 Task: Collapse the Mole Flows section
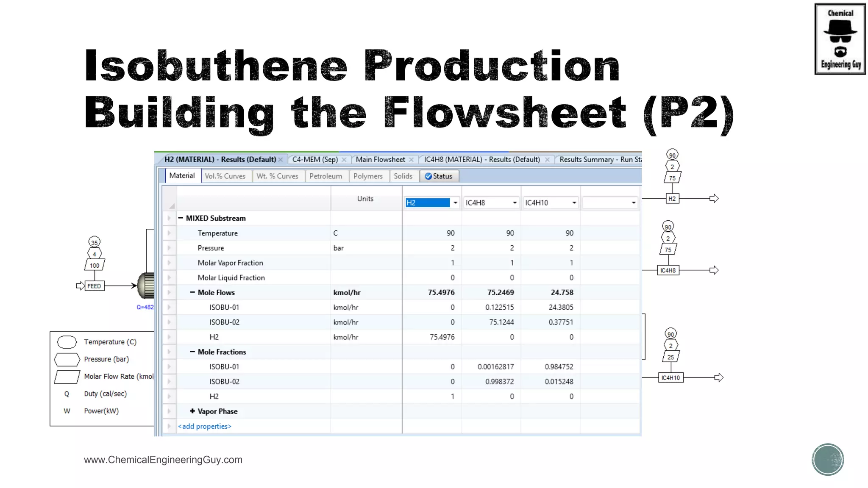coord(192,292)
